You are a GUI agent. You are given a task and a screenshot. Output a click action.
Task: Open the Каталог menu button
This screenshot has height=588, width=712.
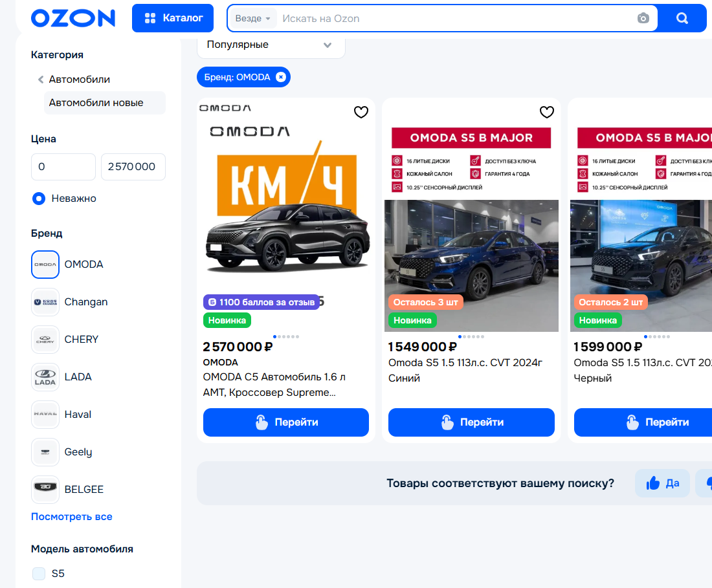[173, 18]
